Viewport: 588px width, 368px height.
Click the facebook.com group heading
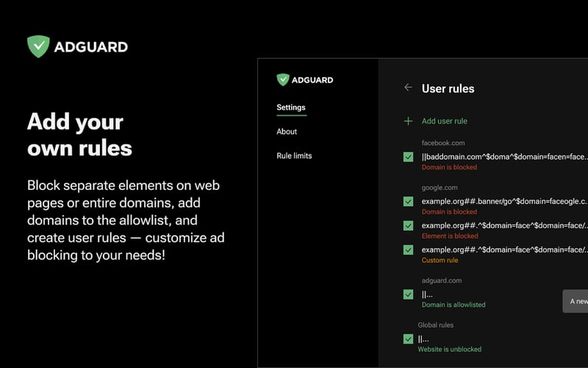(443, 143)
